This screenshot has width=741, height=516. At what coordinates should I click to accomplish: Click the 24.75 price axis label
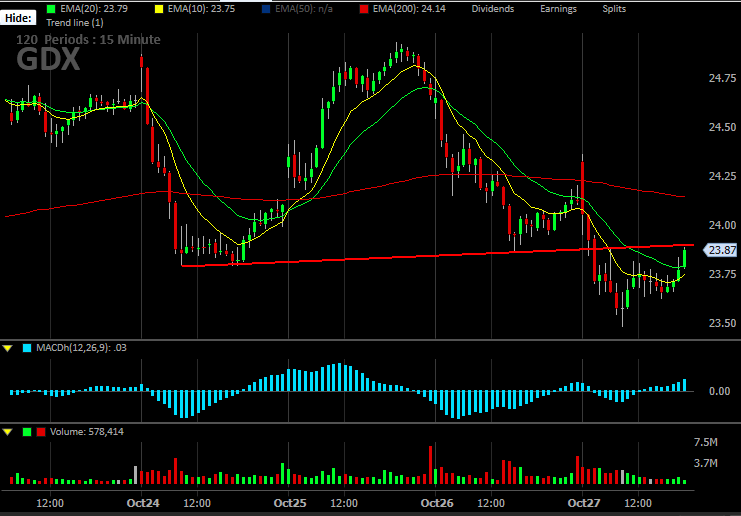[723, 78]
